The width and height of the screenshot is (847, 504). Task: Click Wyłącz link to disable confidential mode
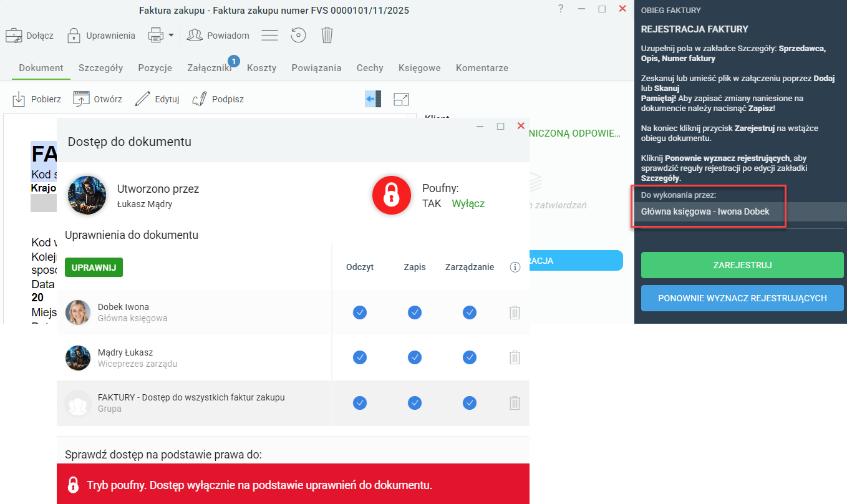click(x=468, y=203)
